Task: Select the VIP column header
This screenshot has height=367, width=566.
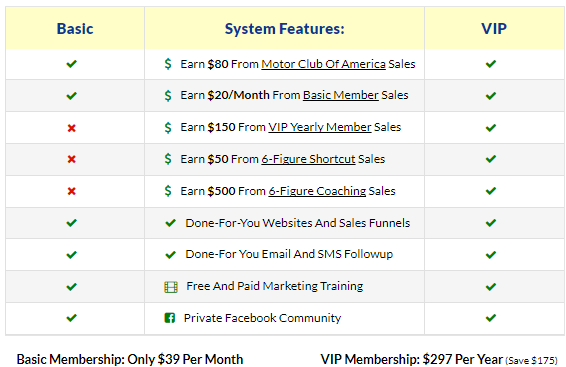Action: (494, 29)
